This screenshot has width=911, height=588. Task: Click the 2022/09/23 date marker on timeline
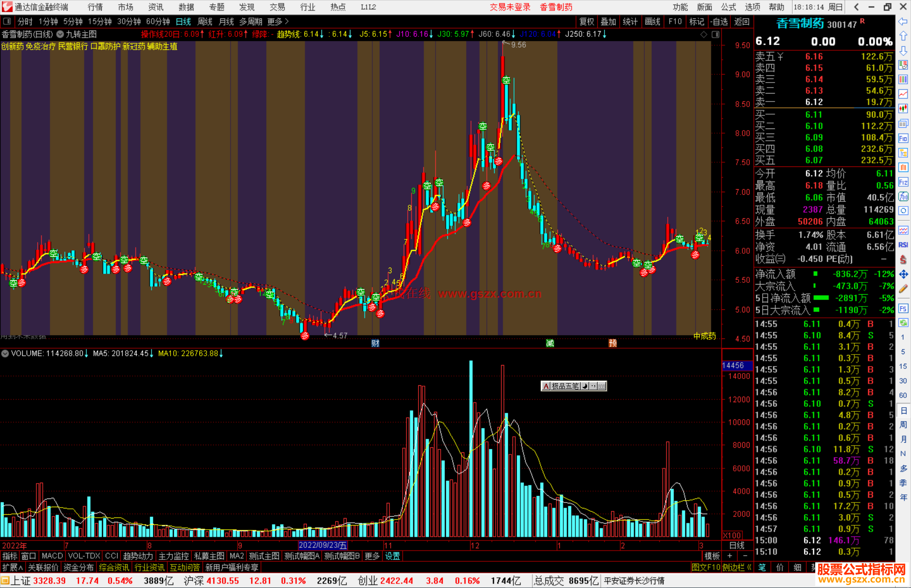pyautogui.click(x=323, y=545)
